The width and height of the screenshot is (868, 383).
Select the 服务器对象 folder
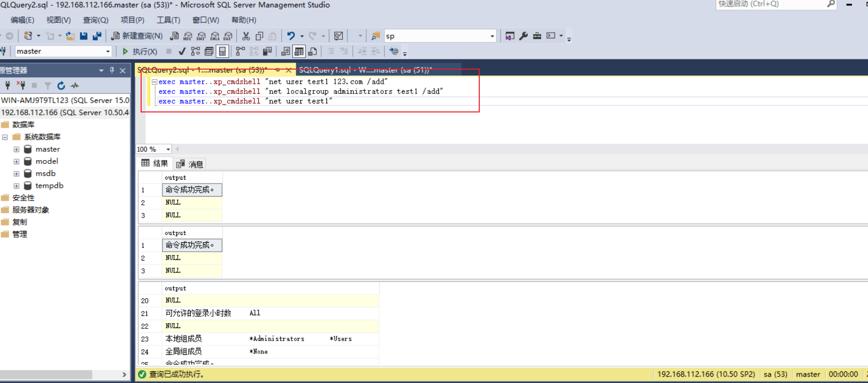click(x=31, y=210)
